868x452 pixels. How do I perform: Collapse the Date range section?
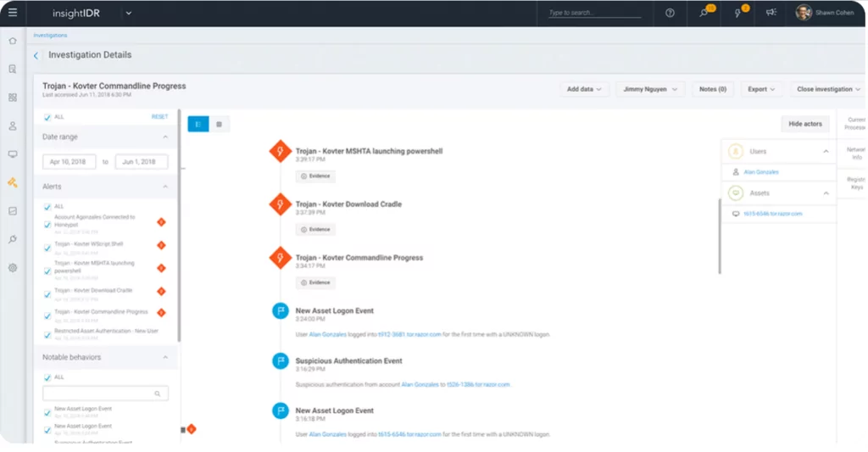pyautogui.click(x=165, y=137)
